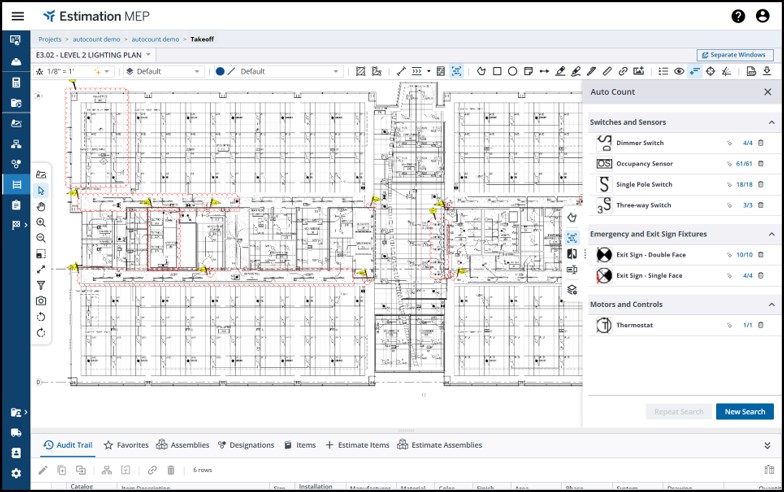Click the Occupancy Sensor 61/61 count
Image resolution: width=784 pixels, height=492 pixels.
[x=744, y=164]
